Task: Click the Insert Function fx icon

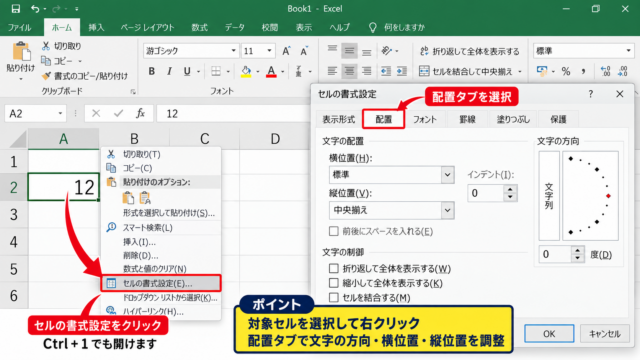Action: (140, 113)
